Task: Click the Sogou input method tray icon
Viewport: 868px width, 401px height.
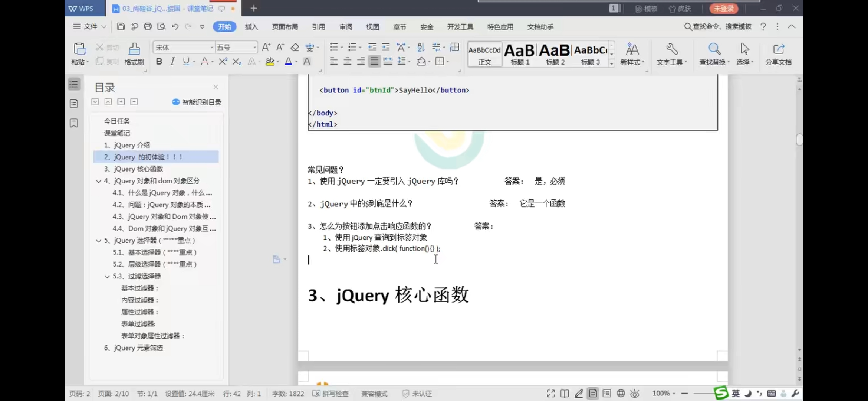Action: tap(721, 393)
